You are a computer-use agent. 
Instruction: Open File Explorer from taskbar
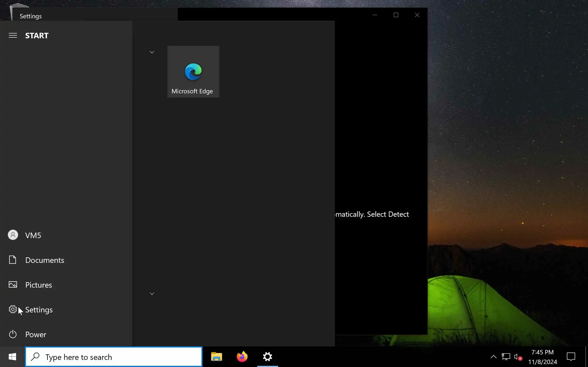click(216, 357)
